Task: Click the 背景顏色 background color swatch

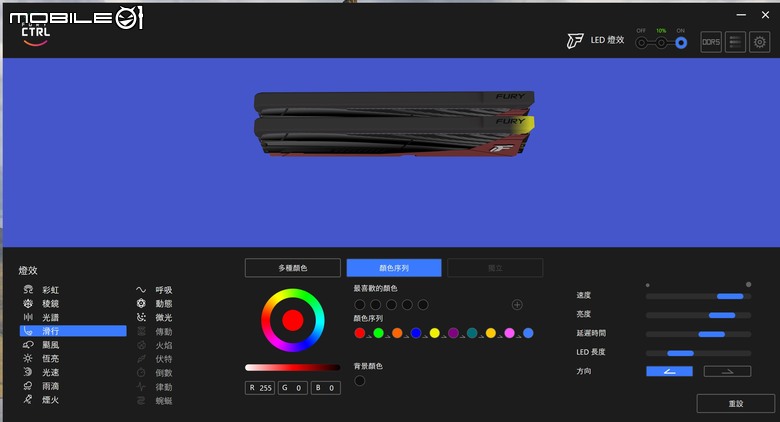Action: (360, 381)
